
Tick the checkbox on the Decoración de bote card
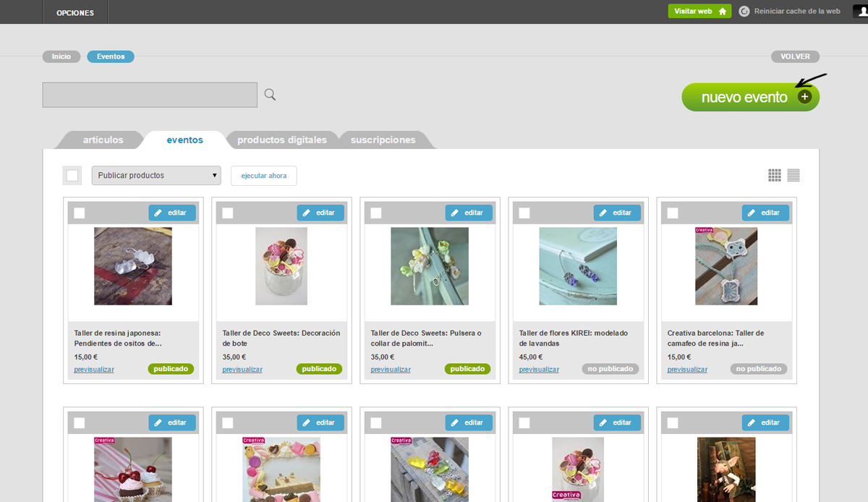point(228,213)
